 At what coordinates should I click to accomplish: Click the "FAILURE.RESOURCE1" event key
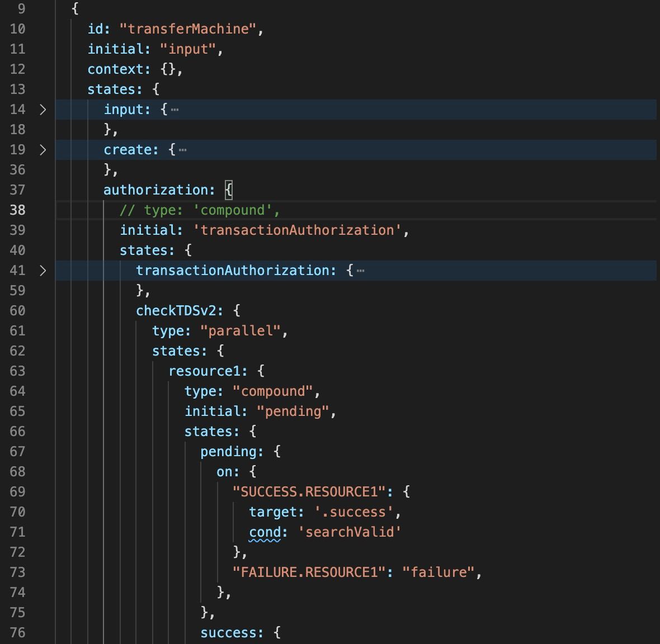(x=309, y=572)
